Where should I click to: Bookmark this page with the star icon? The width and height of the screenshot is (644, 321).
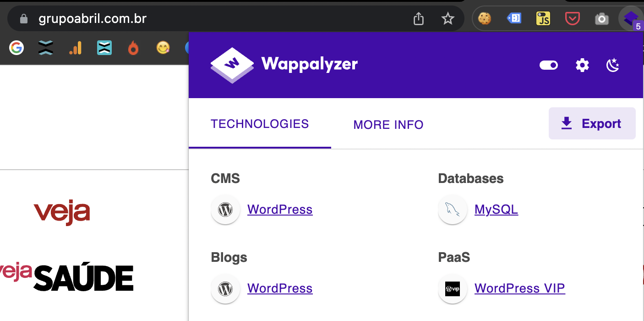click(x=448, y=19)
